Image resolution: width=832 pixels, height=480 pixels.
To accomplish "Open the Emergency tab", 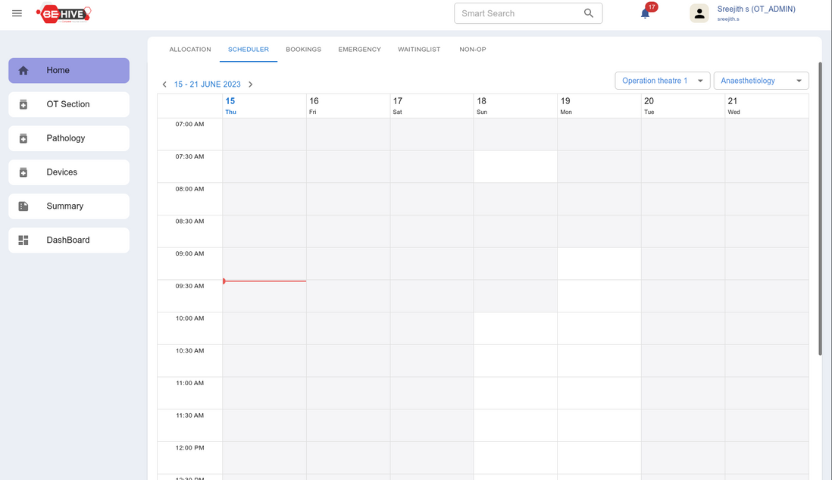I will (360, 49).
